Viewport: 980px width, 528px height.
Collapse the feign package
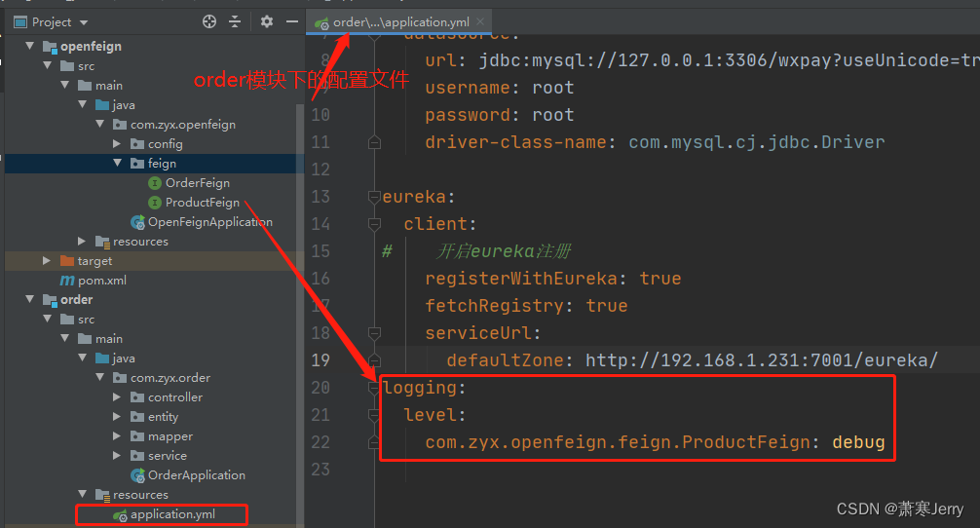[x=117, y=163]
